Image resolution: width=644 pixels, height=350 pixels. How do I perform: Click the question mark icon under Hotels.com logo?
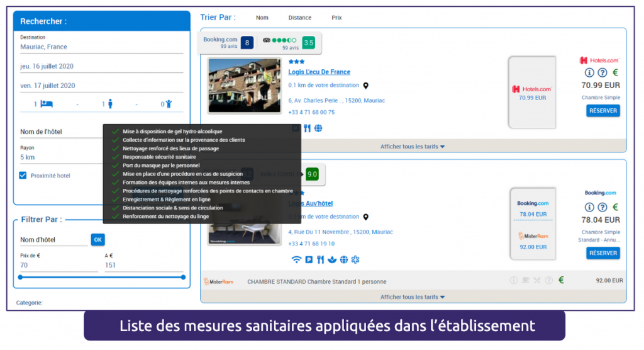(602, 73)
